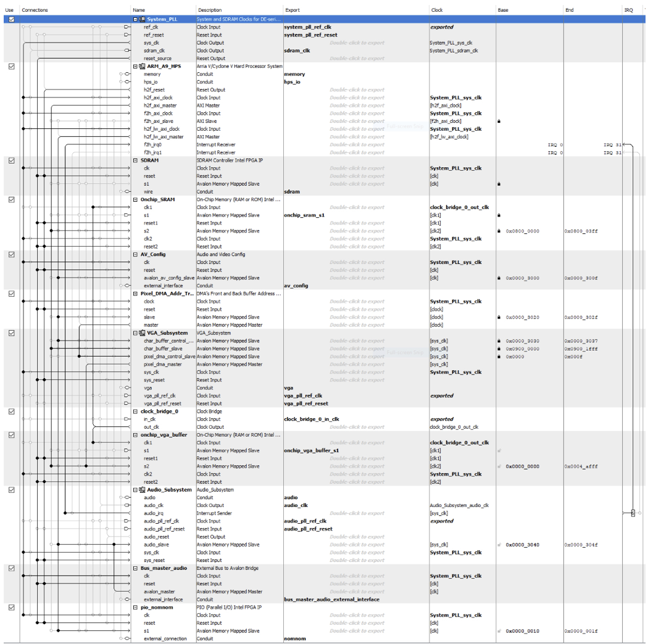Collapse the Onchip_SRAM component tree
The width and height of the screenshot is (648, 644).
(136, 200)
